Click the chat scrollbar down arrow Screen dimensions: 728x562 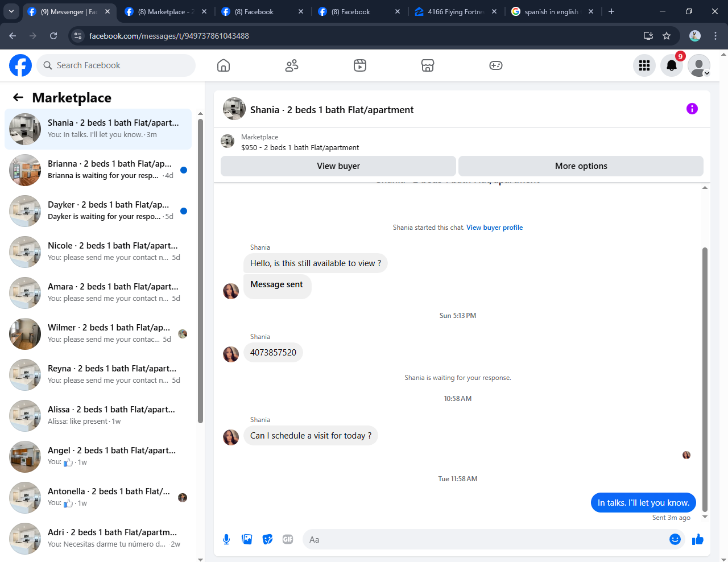(705, 517)
